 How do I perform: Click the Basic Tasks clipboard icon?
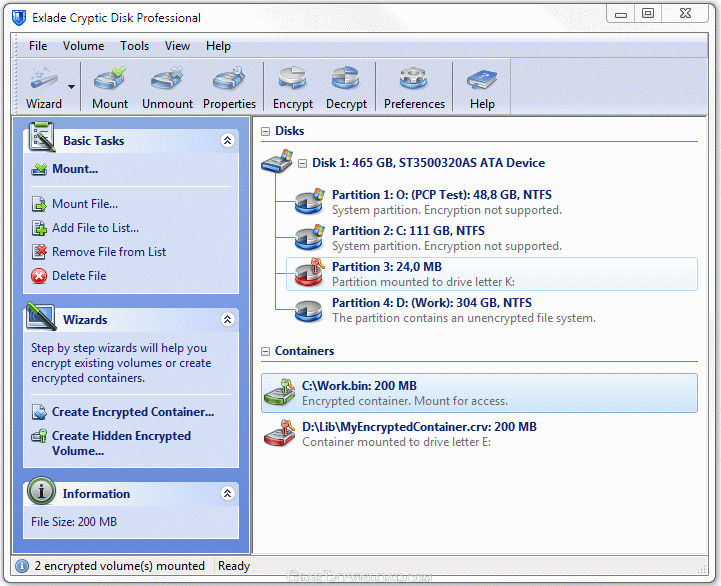(x=41, y=137)
